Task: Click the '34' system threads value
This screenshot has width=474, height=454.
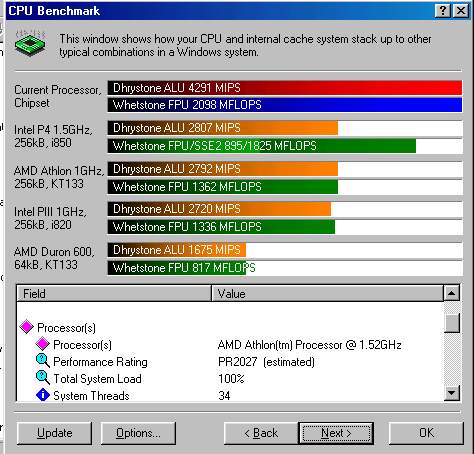Action: click(x=224, y=396)
